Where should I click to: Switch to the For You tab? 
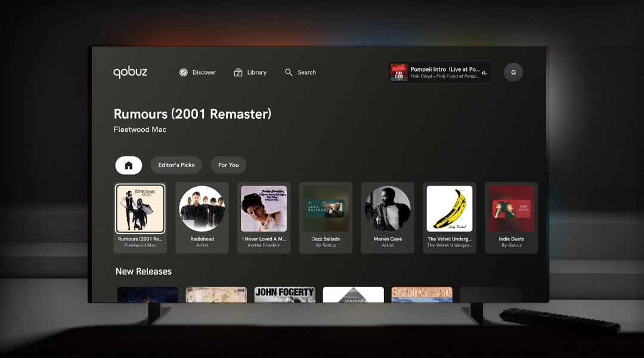tap(228, 165)
